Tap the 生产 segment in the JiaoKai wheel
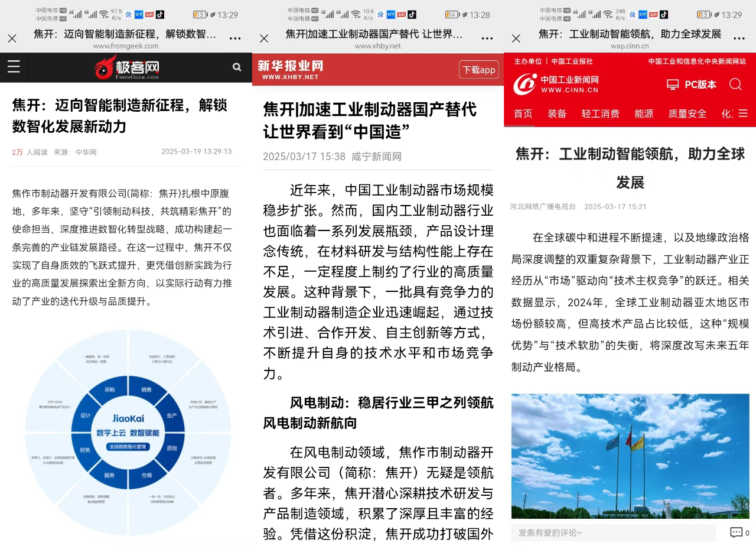 point(171,415)
